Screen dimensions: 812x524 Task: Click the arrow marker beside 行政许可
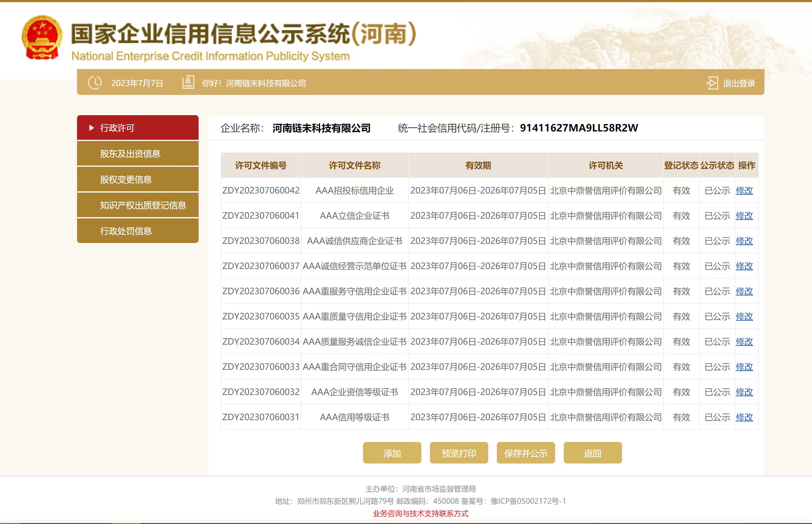(x=91, y=127)
